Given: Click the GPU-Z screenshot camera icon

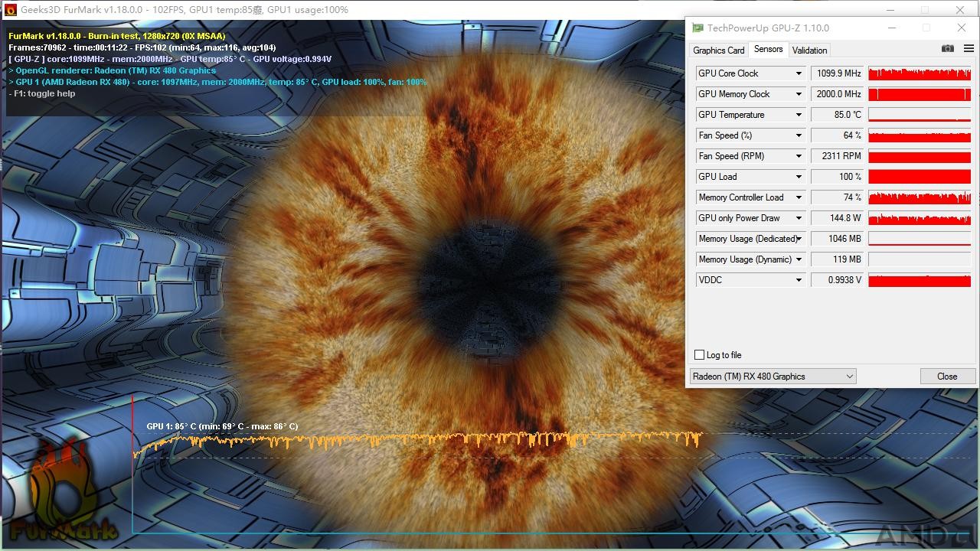Looking at the screenshot, I should point(948,48).
